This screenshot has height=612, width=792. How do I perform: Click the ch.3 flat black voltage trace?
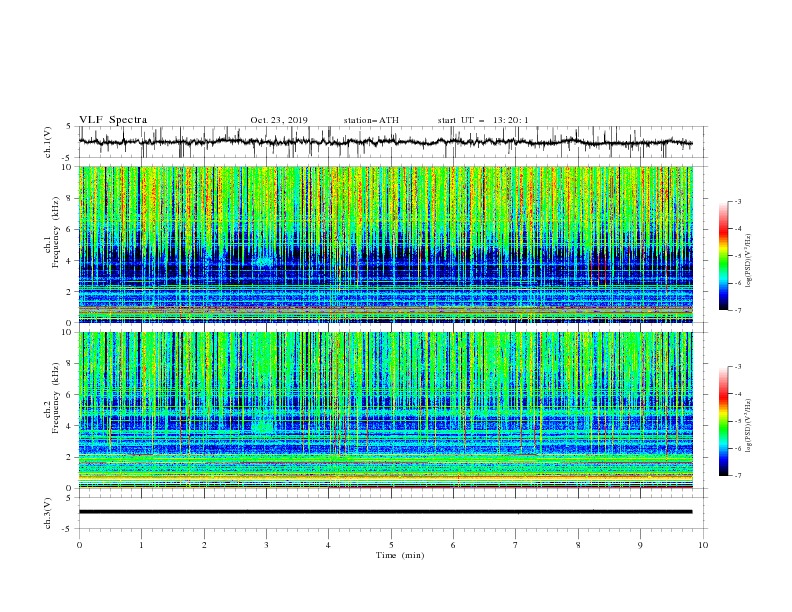coord(385,512)
